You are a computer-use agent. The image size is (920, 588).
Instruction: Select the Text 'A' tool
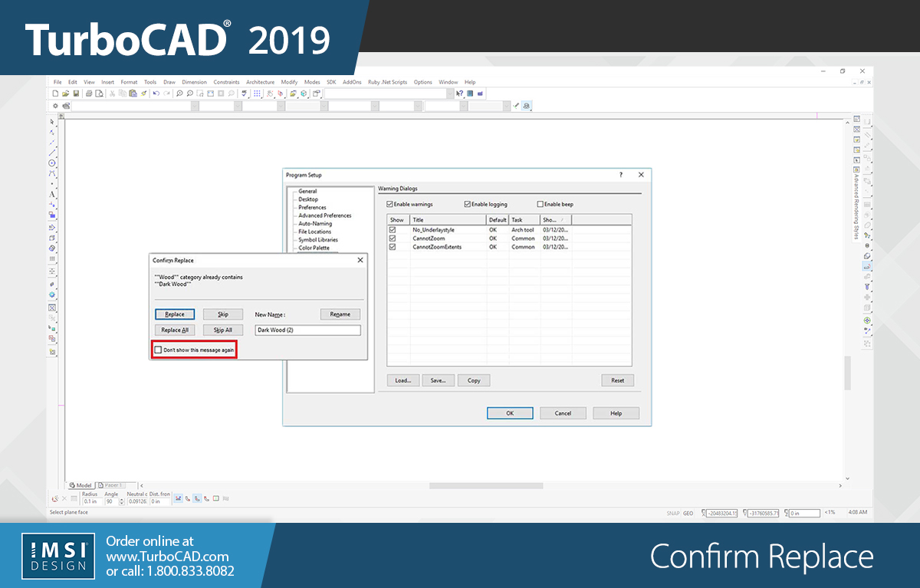[52, 194]
